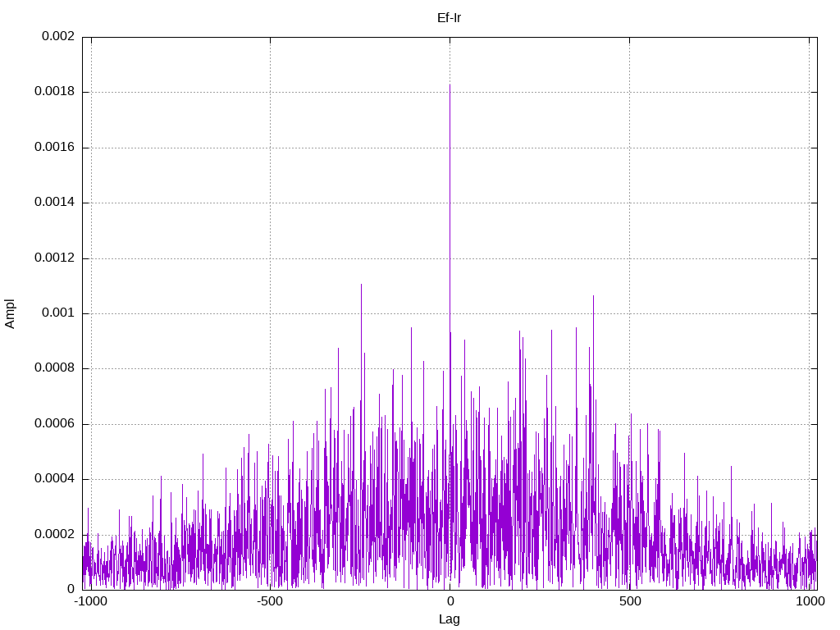Click the tip of the central peak at lag 0
840x630 pixels.
pos(450,84)
